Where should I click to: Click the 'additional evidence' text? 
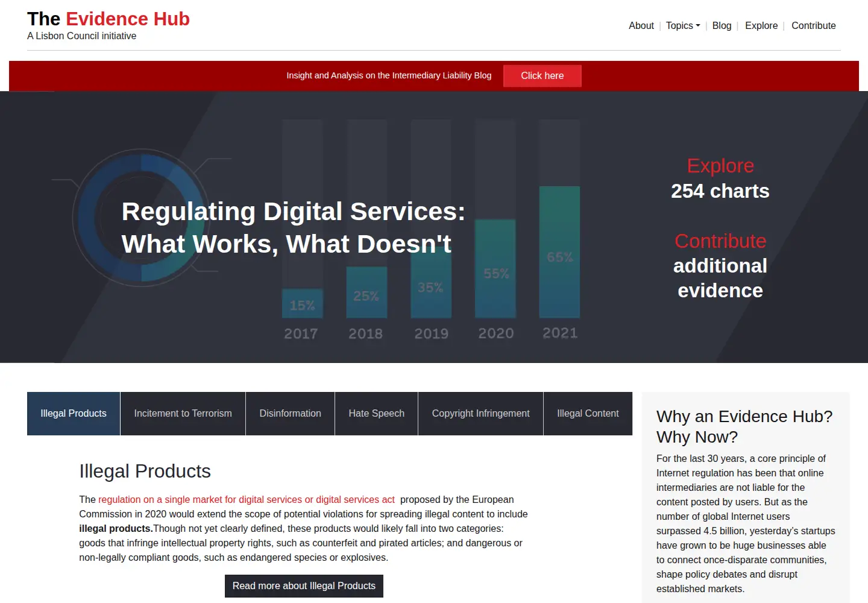click(720, 278)
